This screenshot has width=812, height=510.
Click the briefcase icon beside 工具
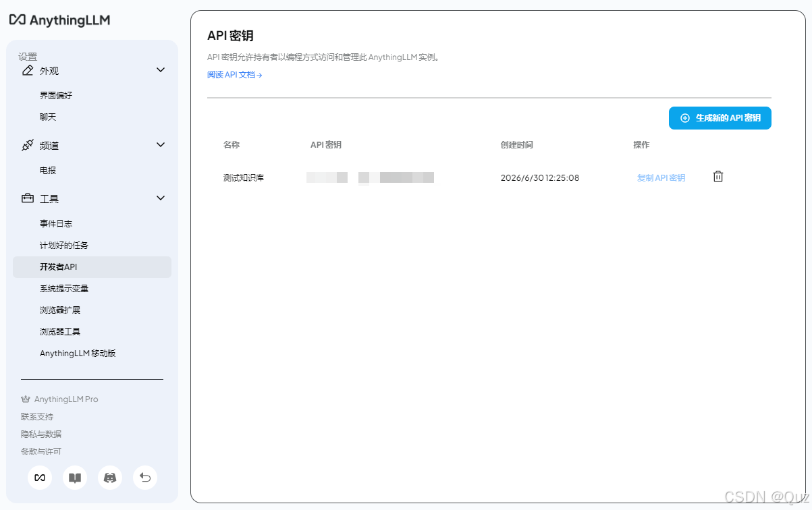point(28,198)
